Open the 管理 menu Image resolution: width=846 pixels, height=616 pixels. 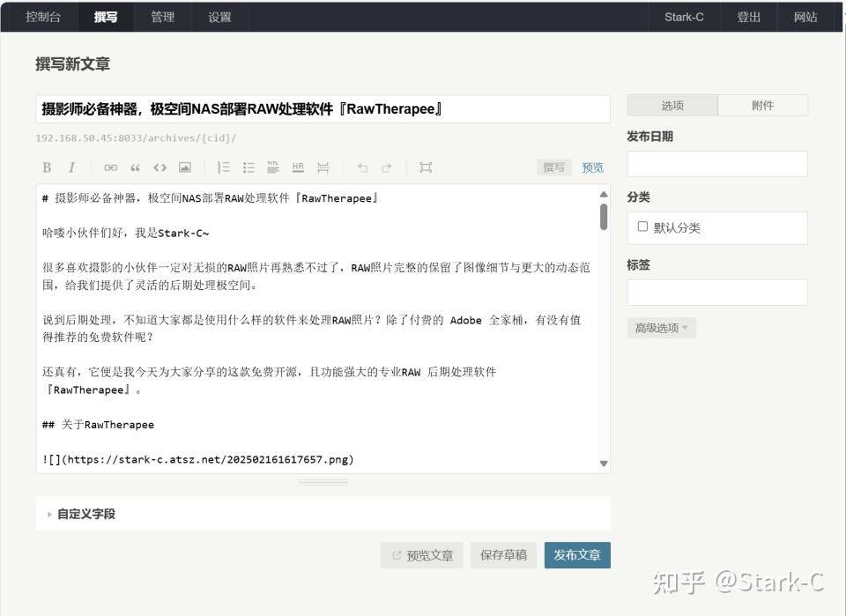point(162,17)
